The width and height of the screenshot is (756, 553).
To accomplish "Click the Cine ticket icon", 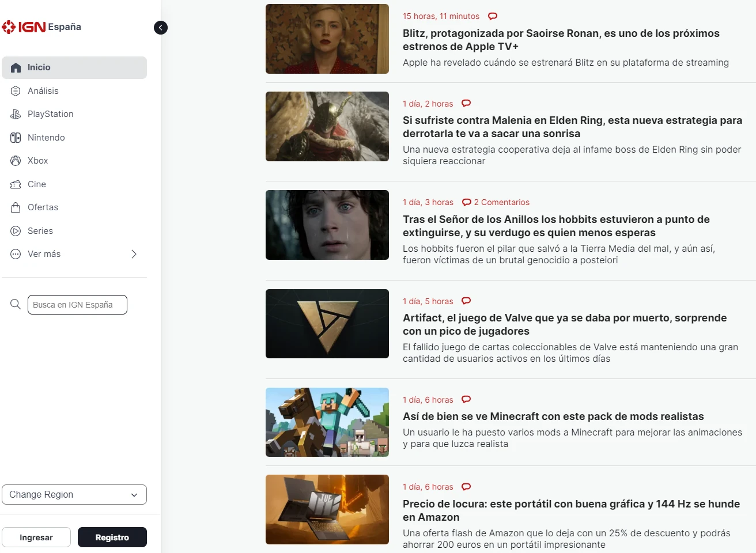I will [x=16, y=184].
